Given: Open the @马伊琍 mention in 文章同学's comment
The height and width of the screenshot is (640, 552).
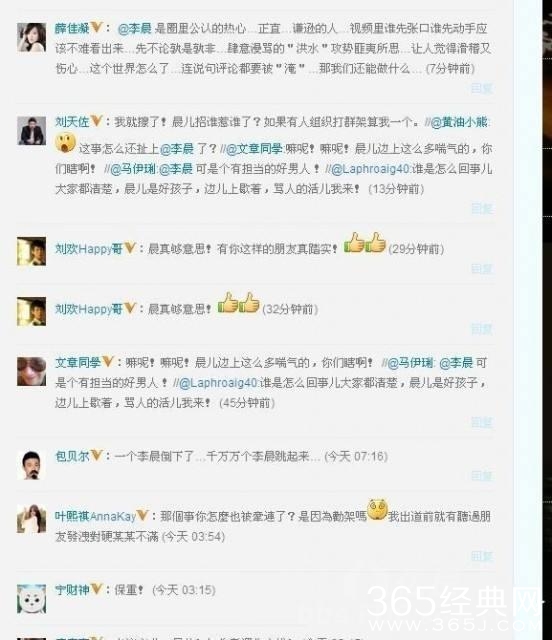Looking at the screenshot, I should pyautogui.click(x=410, y=363).
